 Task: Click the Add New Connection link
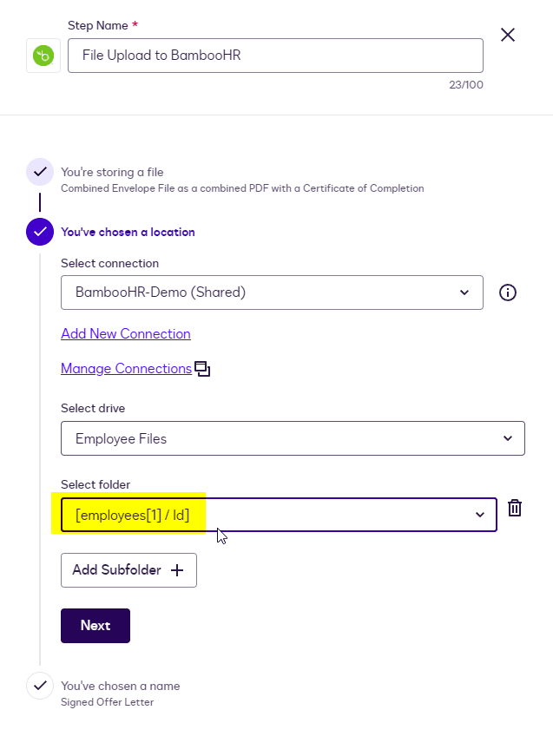tap(126, 334)
